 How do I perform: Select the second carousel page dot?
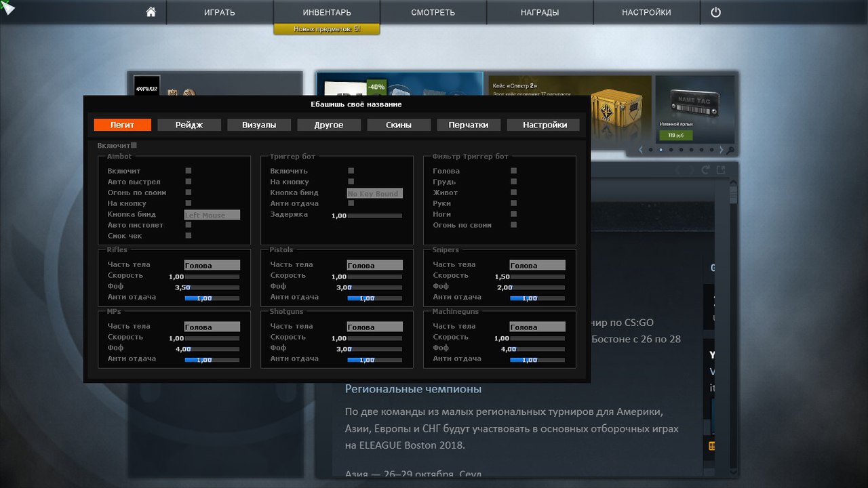click(x=660, y=150)
